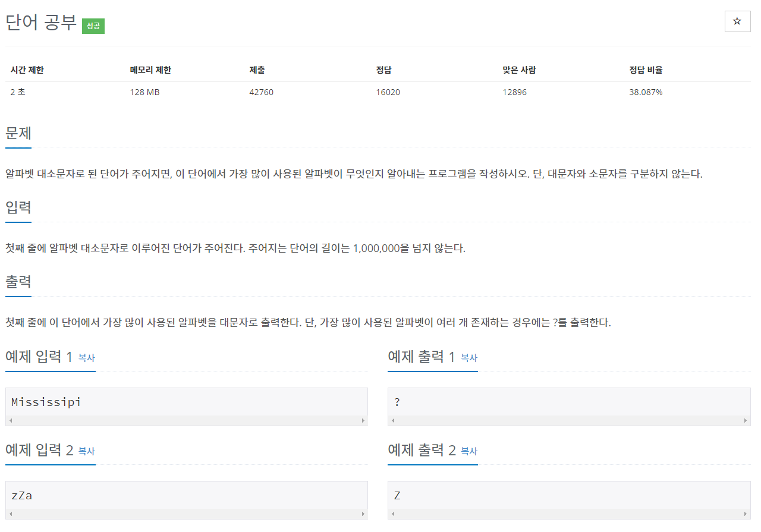
Task: Click right scroll arrow under Z output box
Action: (x=746, y=514)
